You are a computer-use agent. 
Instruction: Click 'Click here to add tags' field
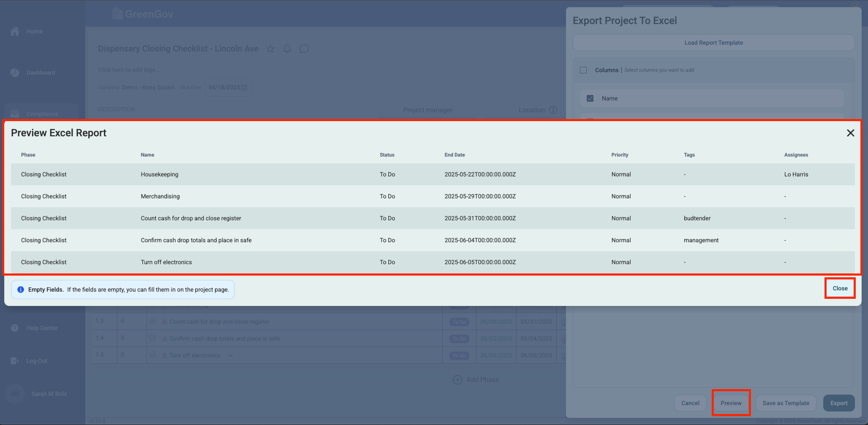tap(129, 70)
